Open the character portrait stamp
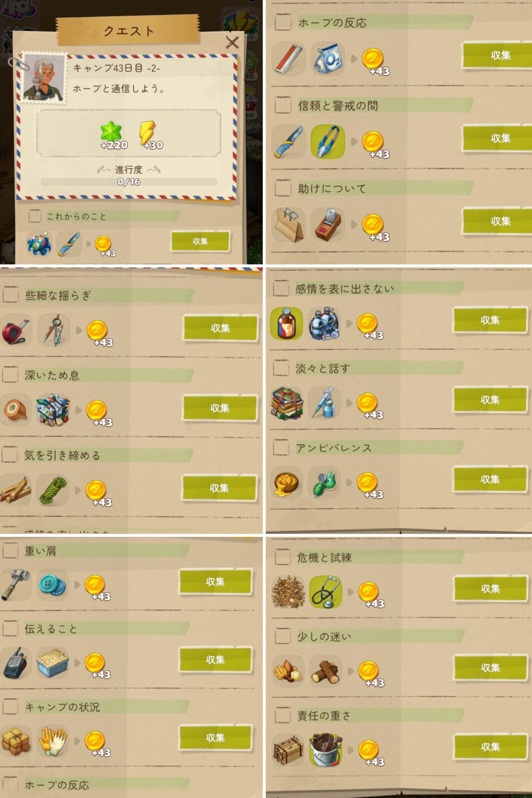Screen dimensions: 532x798 pos(45,78)
